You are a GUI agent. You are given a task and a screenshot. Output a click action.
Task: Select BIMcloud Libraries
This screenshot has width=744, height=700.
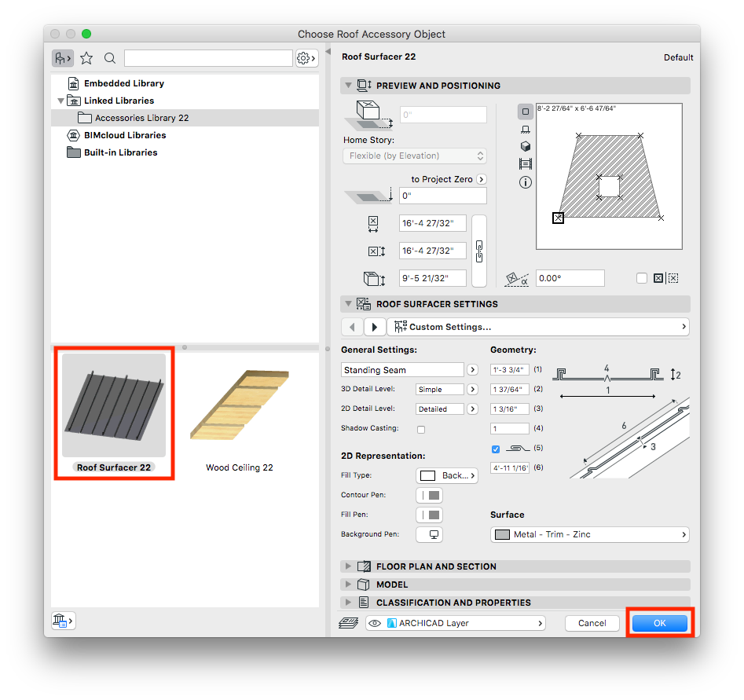coord(125,135)
